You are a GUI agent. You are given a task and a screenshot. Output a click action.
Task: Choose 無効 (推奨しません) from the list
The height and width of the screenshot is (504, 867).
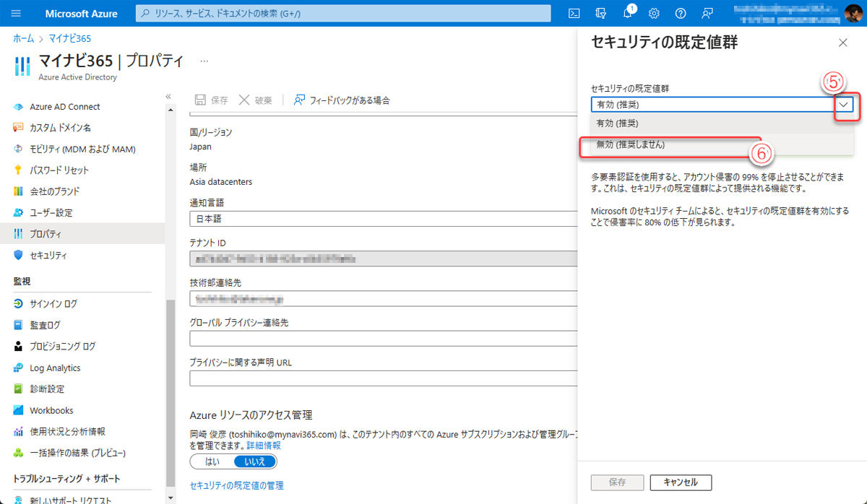[722, 144]
